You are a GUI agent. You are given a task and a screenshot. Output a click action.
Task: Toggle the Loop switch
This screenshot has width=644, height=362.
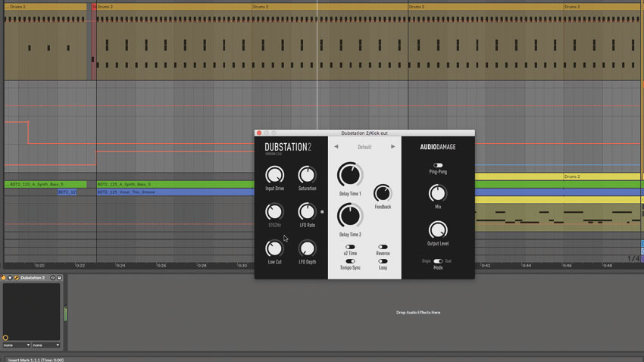(x=383, y=261)
